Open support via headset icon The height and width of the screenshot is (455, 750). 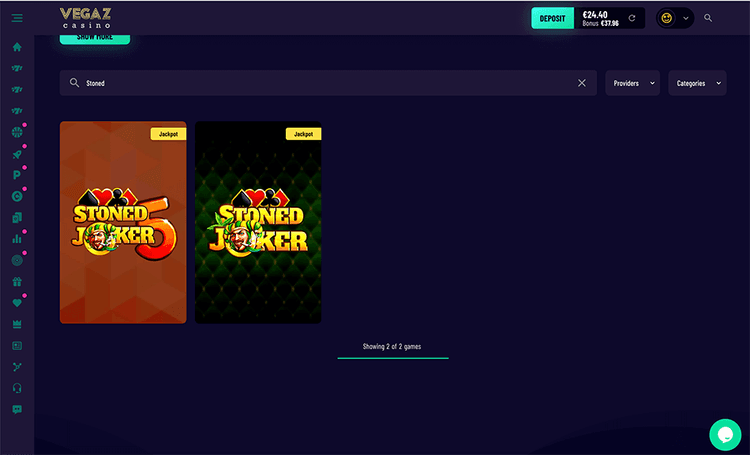[x=17, y=388]
